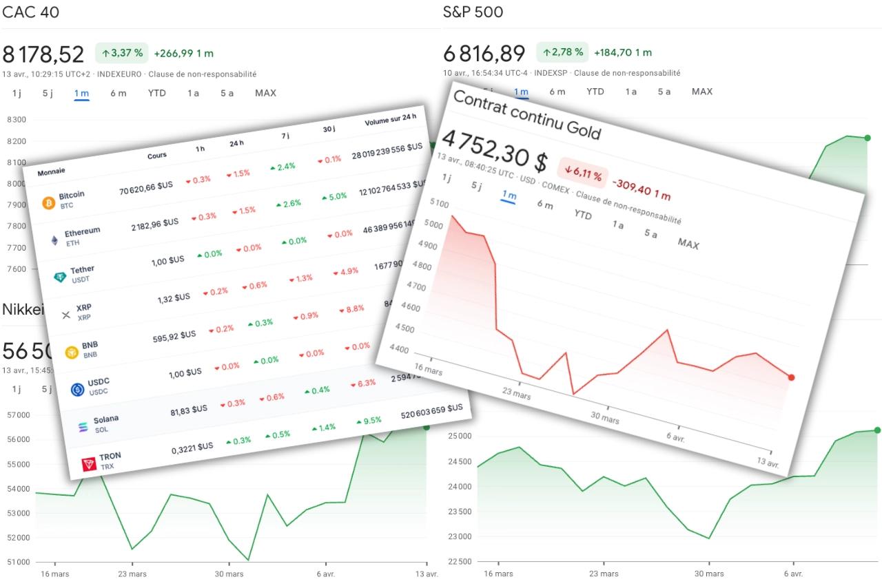Switch S&P 500 chart to MAX range

(x=702, y=92)
